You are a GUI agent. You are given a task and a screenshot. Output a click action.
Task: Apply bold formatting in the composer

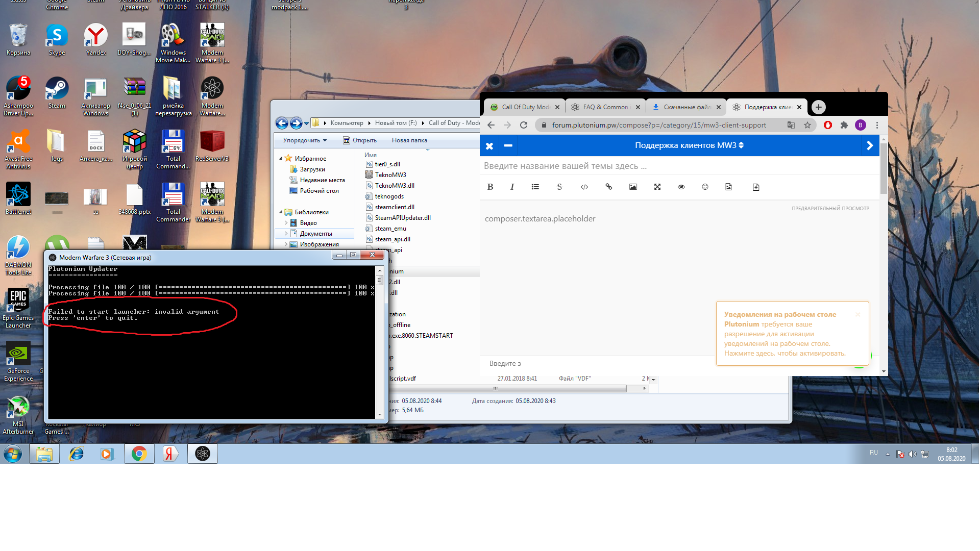[490, 187]
